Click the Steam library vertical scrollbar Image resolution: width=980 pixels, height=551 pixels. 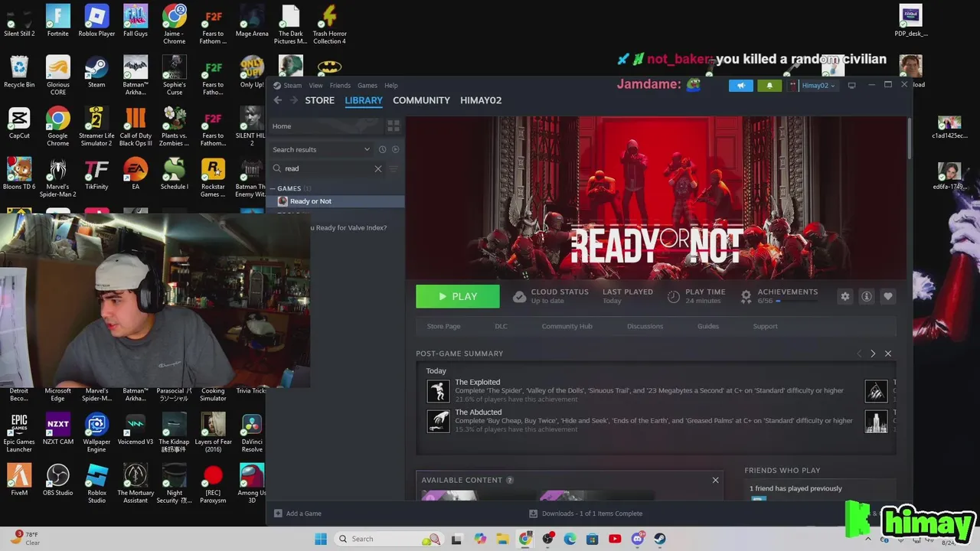(909, 138)
